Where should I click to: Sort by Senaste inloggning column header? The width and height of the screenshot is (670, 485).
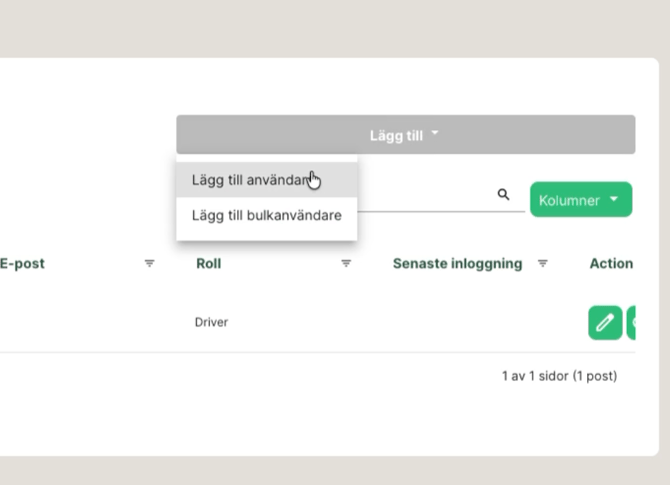(457, 264)
